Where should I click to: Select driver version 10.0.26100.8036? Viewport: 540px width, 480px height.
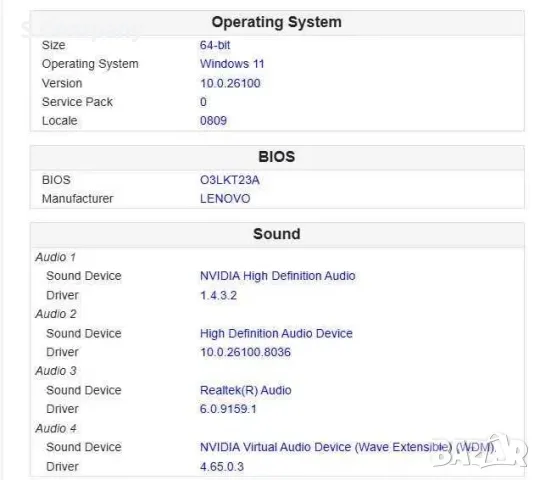tap(245, 352)
